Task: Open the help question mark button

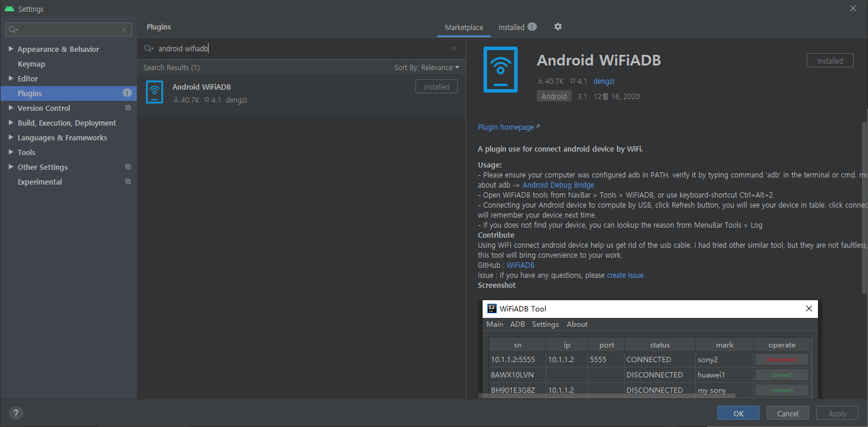Action: tap(16, 413)
